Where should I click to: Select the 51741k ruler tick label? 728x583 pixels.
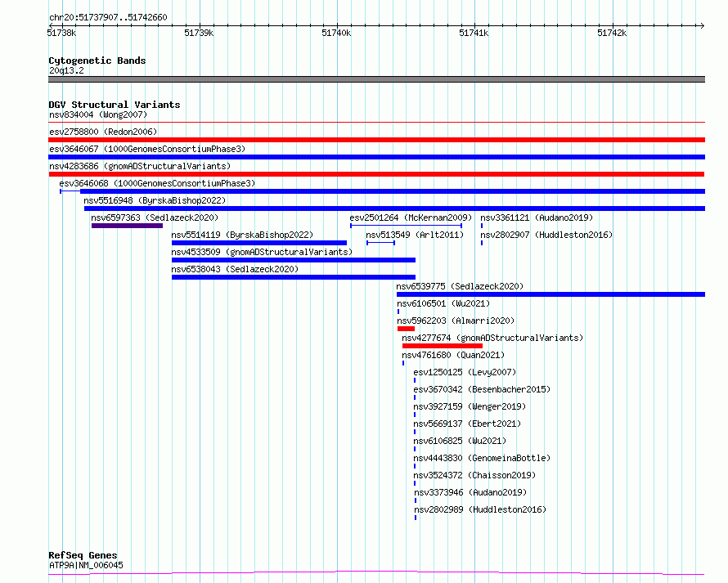474,33
